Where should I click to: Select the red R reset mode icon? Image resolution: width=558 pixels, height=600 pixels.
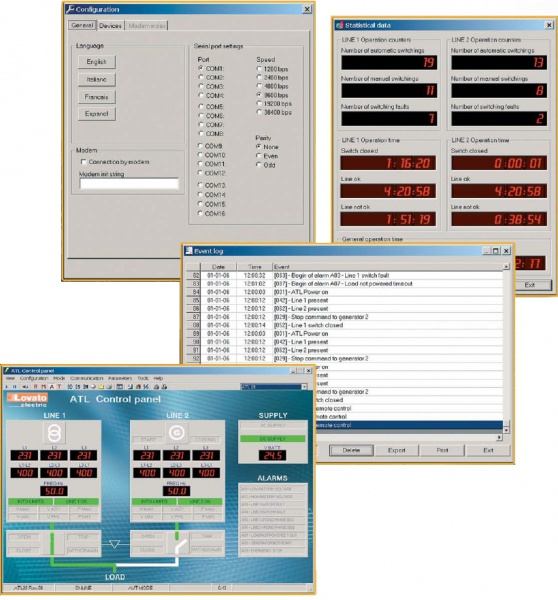point(36,386)
